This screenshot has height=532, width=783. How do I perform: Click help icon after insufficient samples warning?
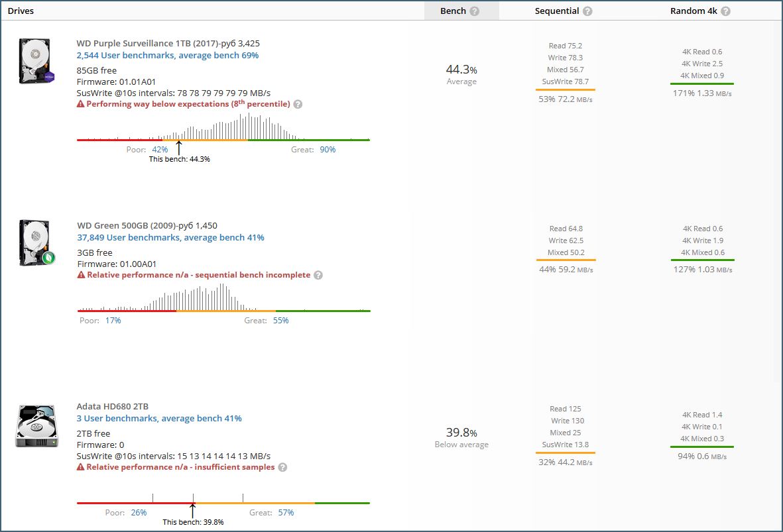point(282,467)
